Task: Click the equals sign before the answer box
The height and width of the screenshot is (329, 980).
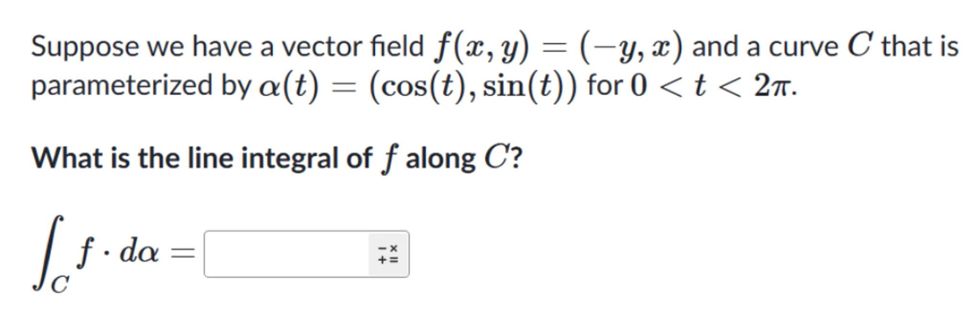Action: click(183, 252)
